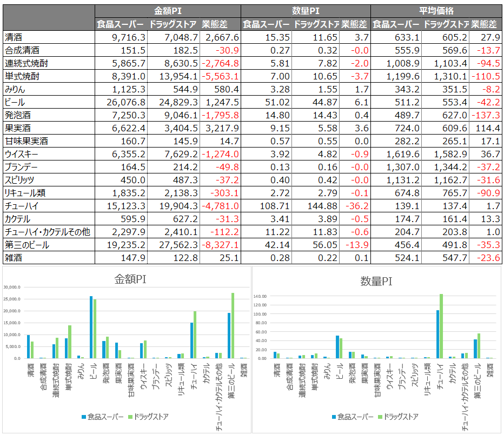Image resolution: width=504 pixels, height=435 pixels.
Task: Click tallest green bar in 金額PI chart
Action: point(233,325)
